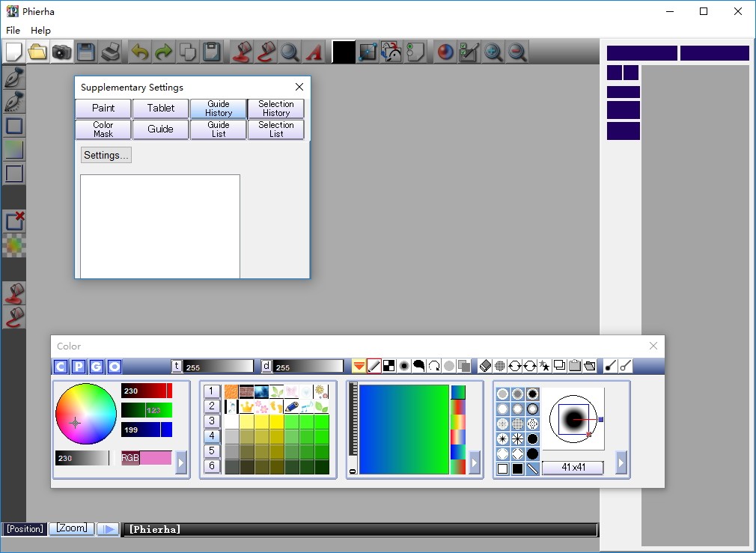Zoom in with the plus magnifier

[x=493, y=52]
